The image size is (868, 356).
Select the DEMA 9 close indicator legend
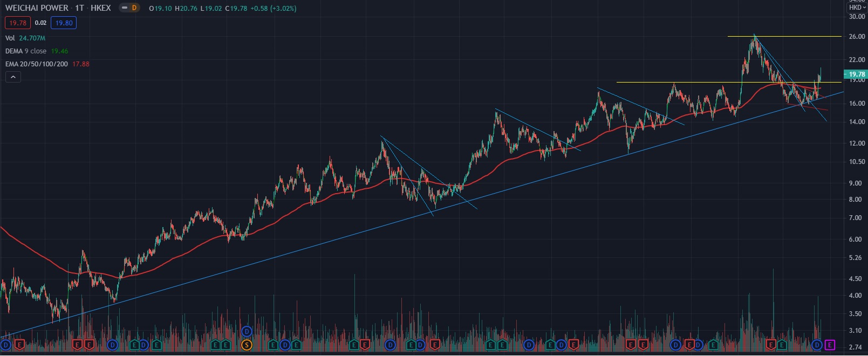26,51
